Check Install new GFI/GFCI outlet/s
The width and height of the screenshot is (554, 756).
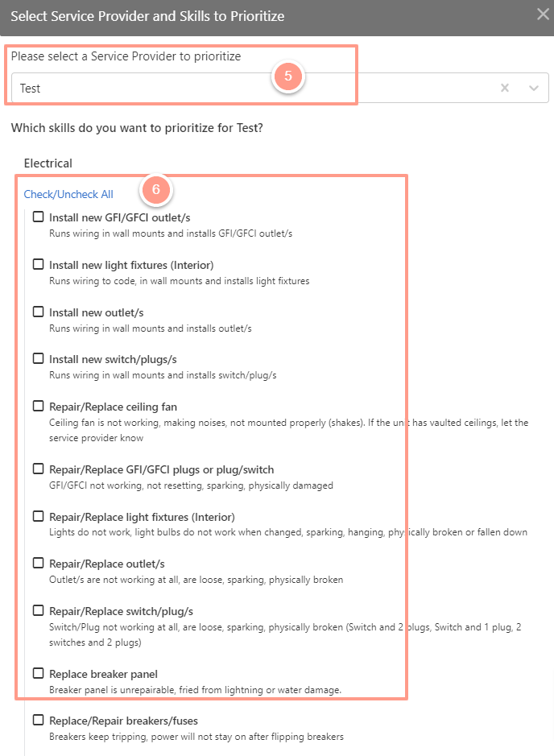tap(38, 217)
